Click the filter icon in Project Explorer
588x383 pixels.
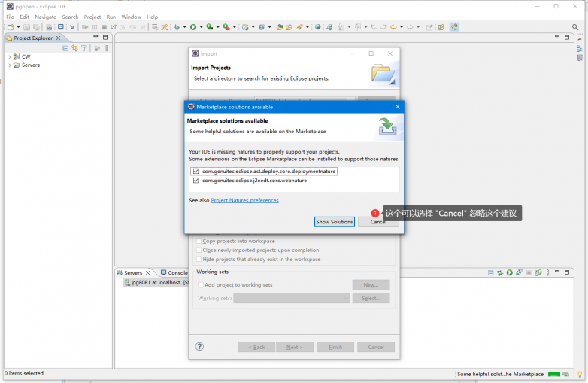84,48
